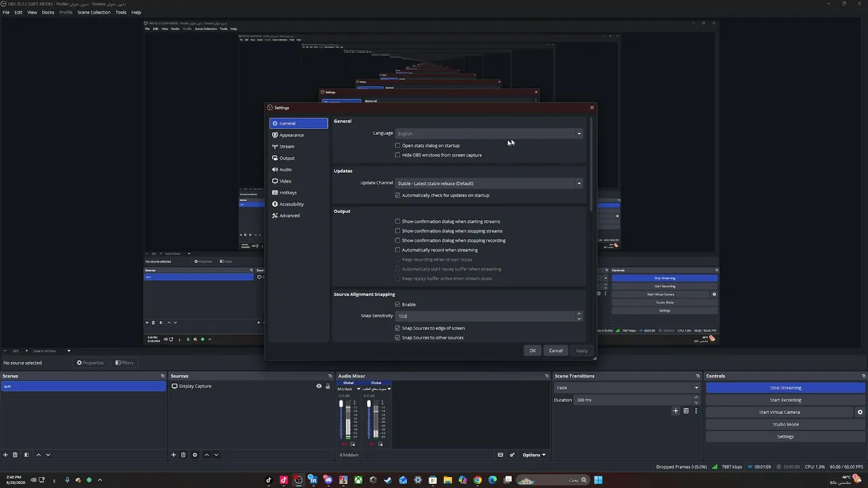Enable Studio Mode
This screenshot has height=488, width=868.
coord(785,424)
